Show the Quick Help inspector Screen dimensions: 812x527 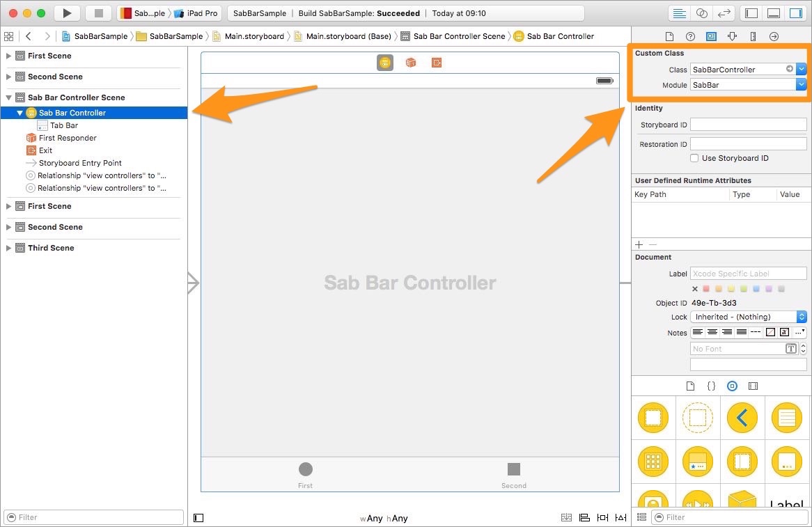coord(690,36)
